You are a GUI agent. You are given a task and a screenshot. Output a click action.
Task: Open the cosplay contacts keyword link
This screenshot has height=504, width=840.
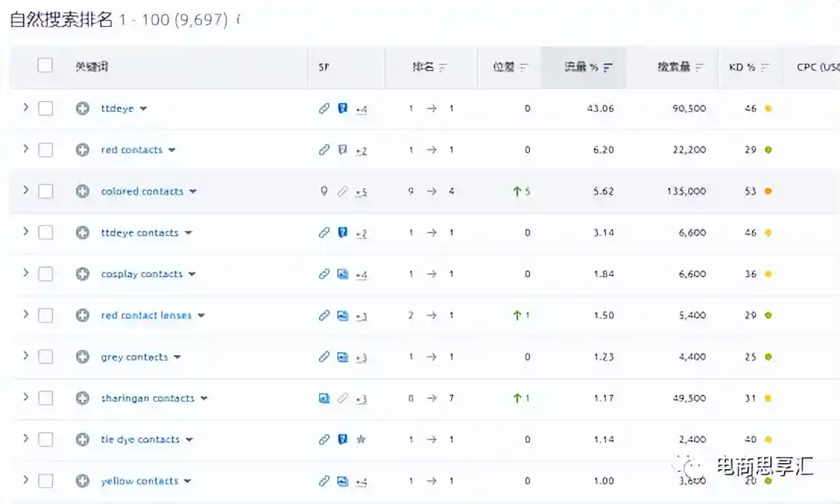(141, 274)
